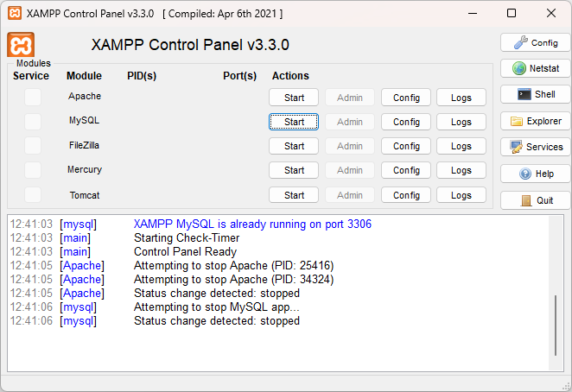
Task: Open Explorer via the folder icon
Action: (518, 122)
